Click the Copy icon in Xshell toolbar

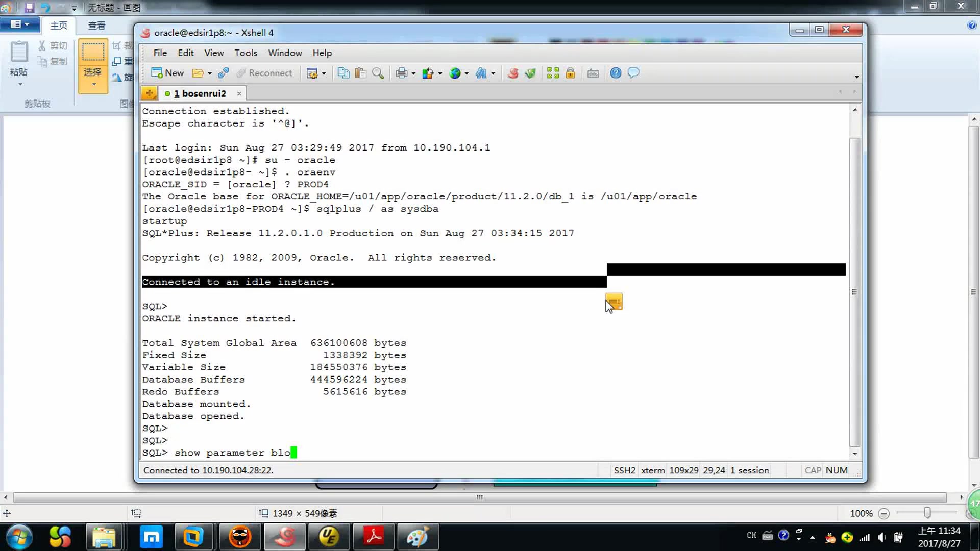[344, 73]
